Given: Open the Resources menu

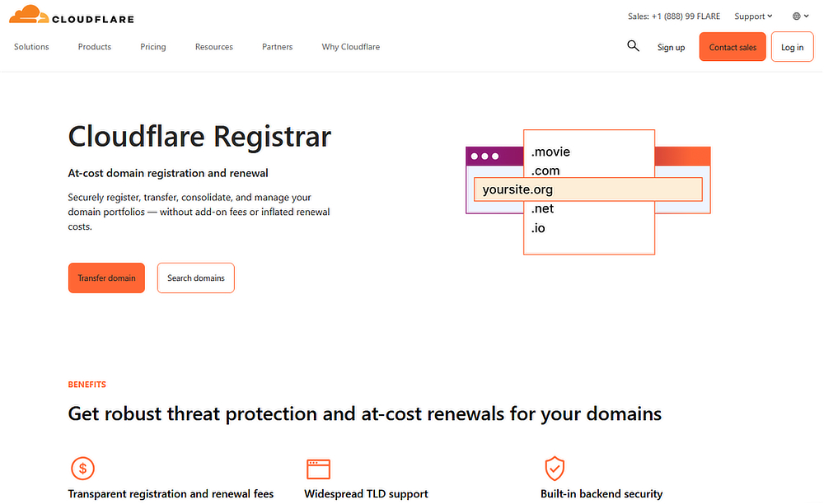Looking at the screenshot, I should 214,47.
